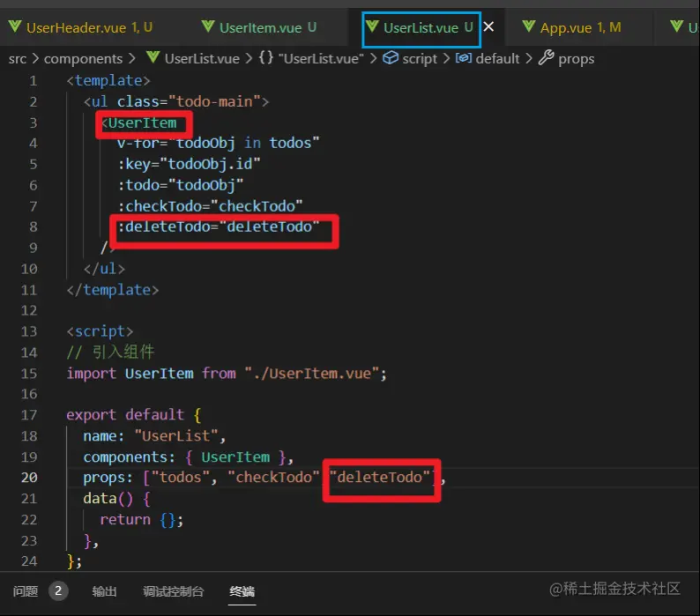This screenshot has width=700, height=616.
Task: Click the </ul> closing tag
Action: (104, 269)
